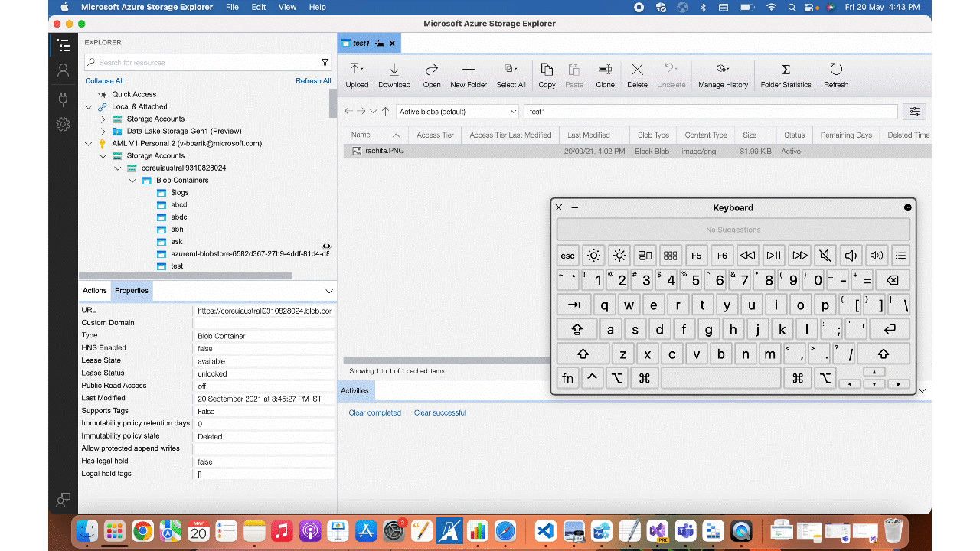This screenshot has width=980, height=551.
Task: Click the Mission Control key on the Keyboard
Action: point(645,256)
